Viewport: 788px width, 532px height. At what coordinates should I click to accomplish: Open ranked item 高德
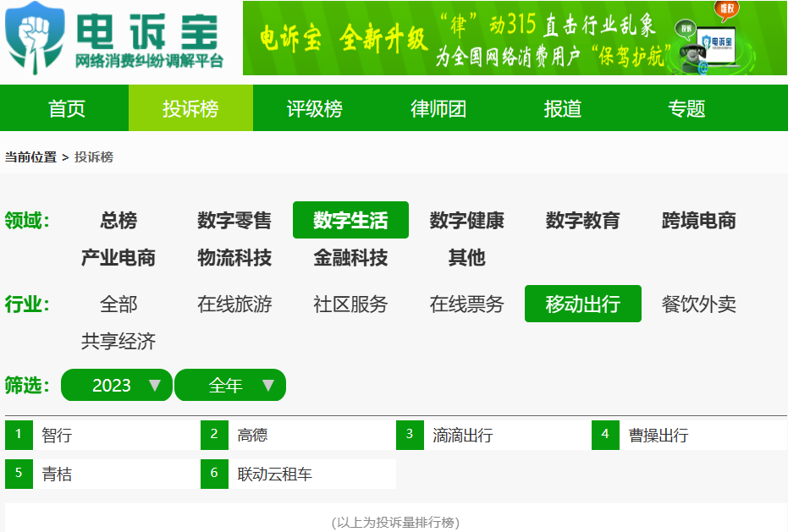pos(252,435)
